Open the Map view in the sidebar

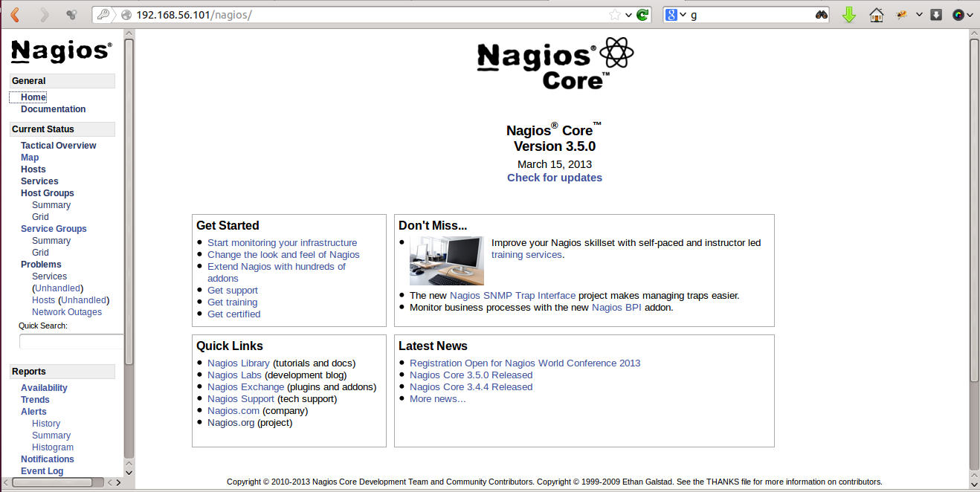click(30, 158)
